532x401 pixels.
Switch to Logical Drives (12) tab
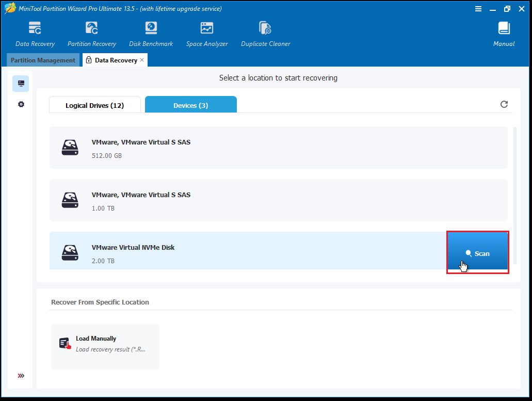pos(94,104)
